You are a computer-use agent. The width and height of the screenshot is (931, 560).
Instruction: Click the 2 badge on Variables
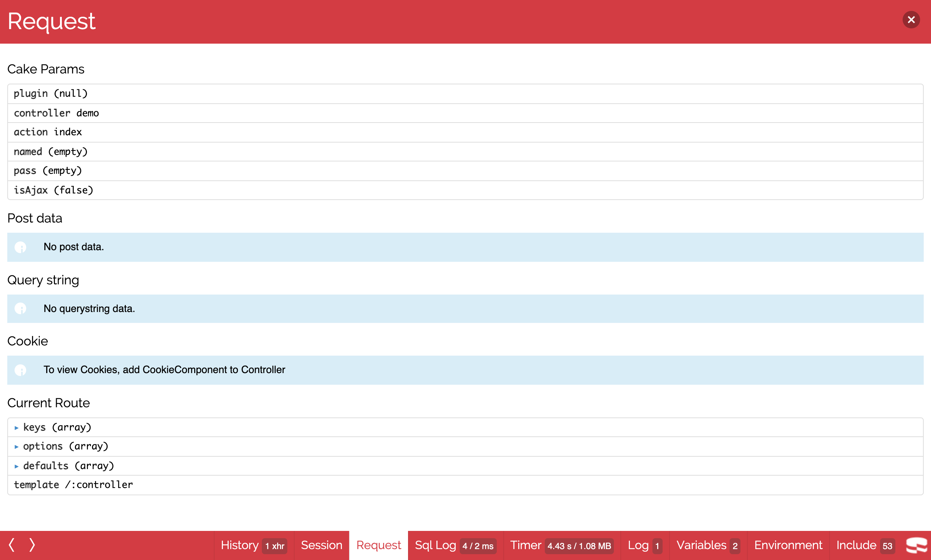tap(735, 546)
